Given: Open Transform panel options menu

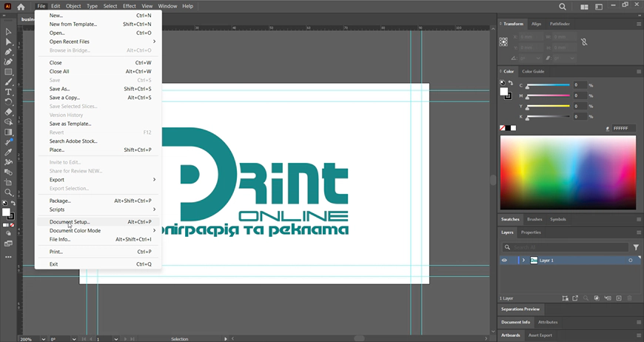Looking at the screenshot, I should coord(639,24).
